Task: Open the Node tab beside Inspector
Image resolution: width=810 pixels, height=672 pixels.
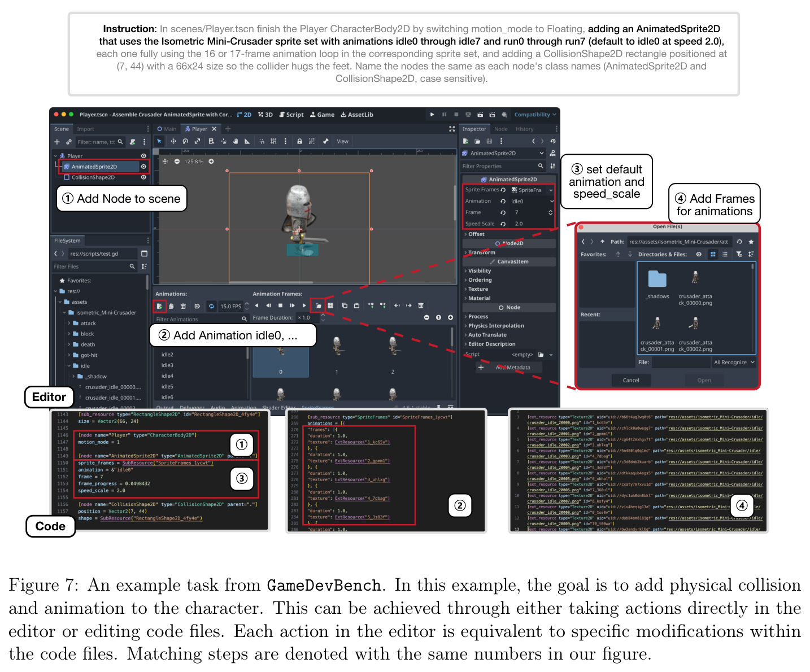Action: click(501, 129)
